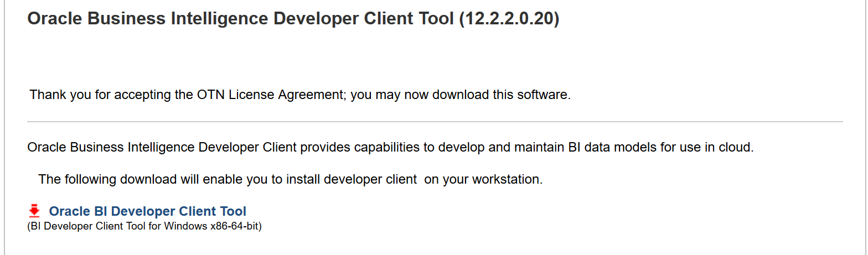This screenshot has height=255, width=868.
Task: Click "download this software" in the thank-you line
Action: click(x=500, y=95)
